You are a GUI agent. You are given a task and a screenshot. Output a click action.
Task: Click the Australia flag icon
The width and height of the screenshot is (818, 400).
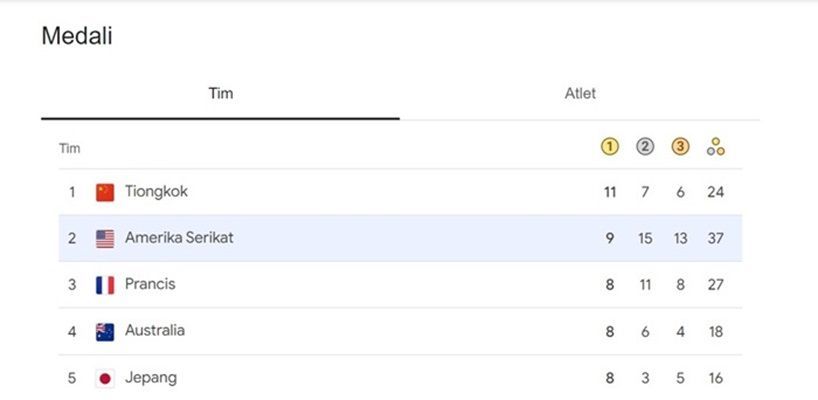pos(105,332)
